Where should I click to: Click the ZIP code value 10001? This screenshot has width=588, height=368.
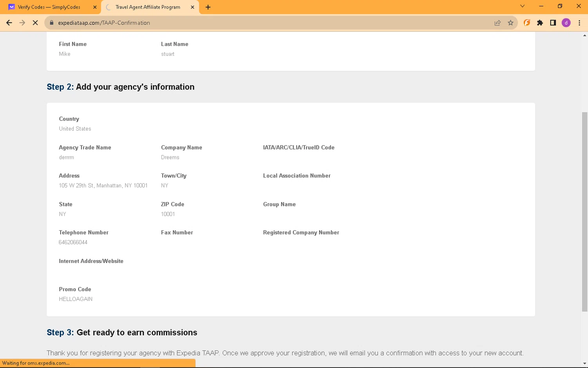[x=168, y=214]
